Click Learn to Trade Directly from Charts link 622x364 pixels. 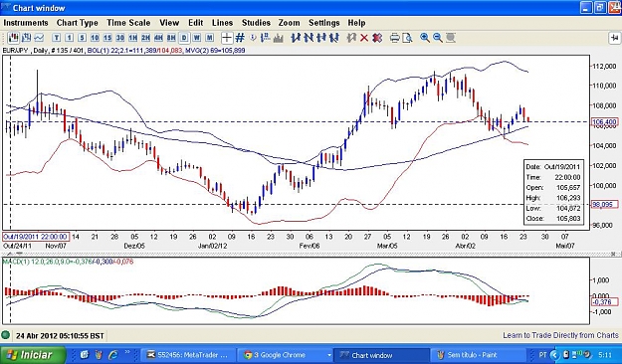560,335
